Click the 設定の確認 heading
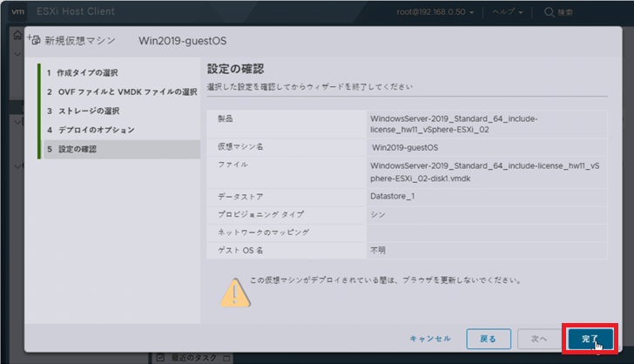The image size is (634, 364). pyautogui.click(x=235, y=69)
